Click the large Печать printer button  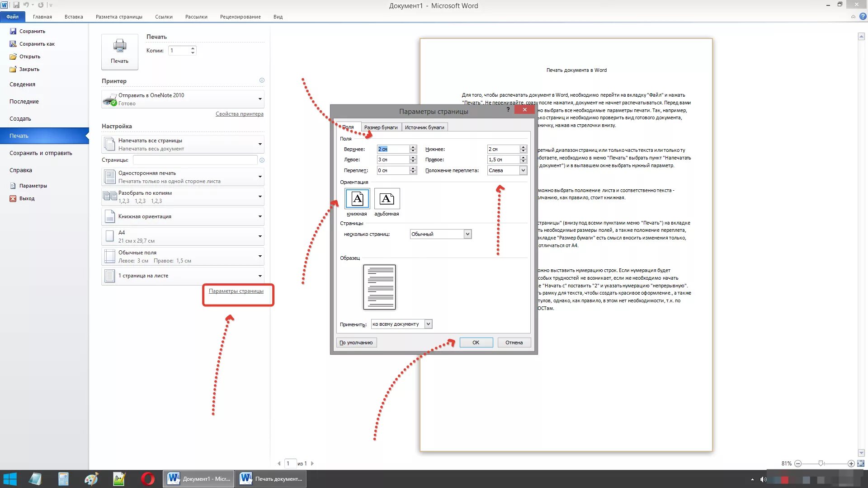click(x=119, y=52)
